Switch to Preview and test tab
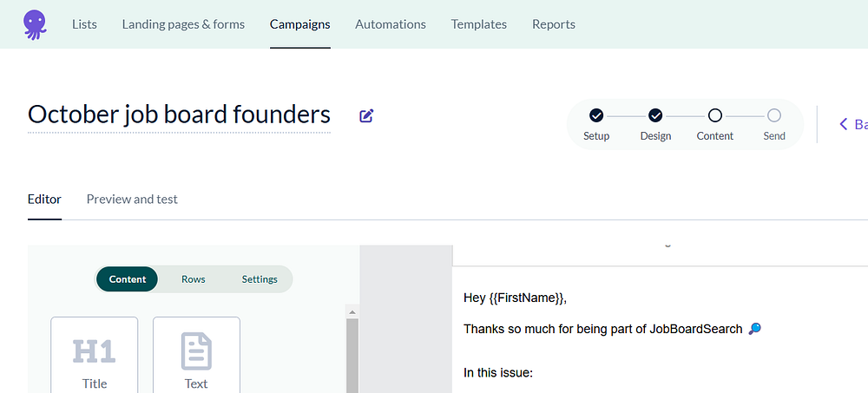This screenshot has height=393, width=868. click(x=132, y=200)
